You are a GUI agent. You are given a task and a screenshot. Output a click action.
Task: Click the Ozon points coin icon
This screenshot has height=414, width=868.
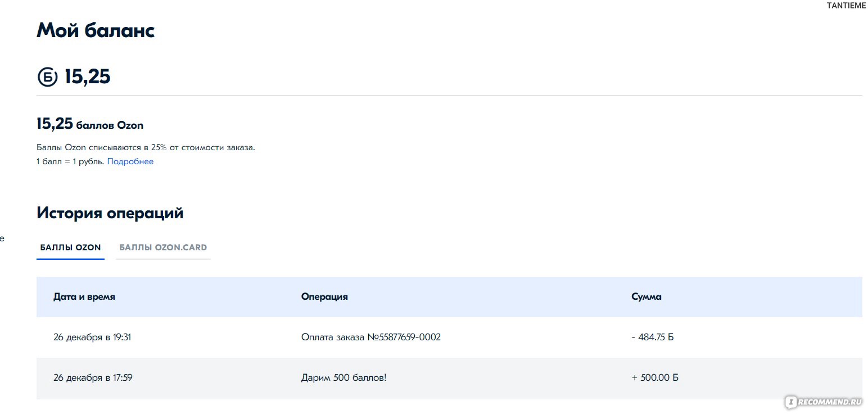(x=47, y=77)
